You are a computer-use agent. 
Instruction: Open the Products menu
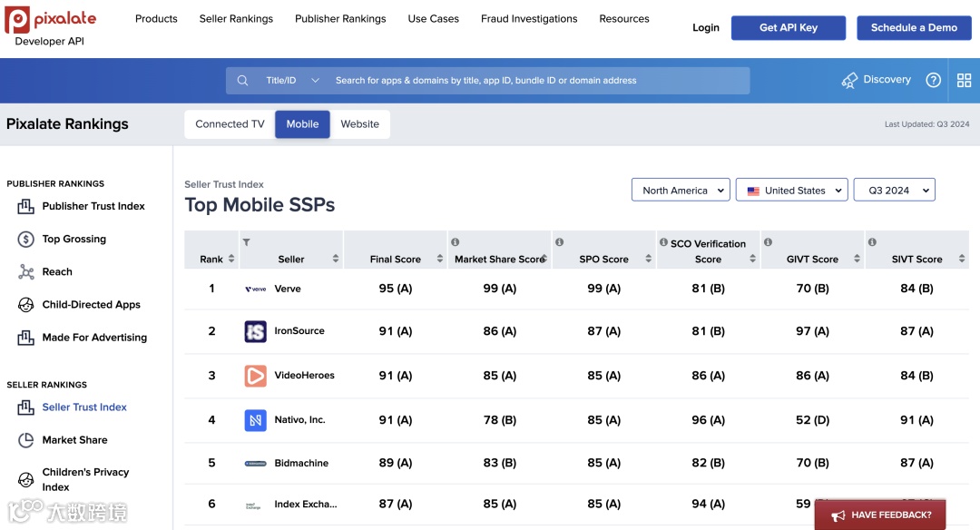pos(156,19)
